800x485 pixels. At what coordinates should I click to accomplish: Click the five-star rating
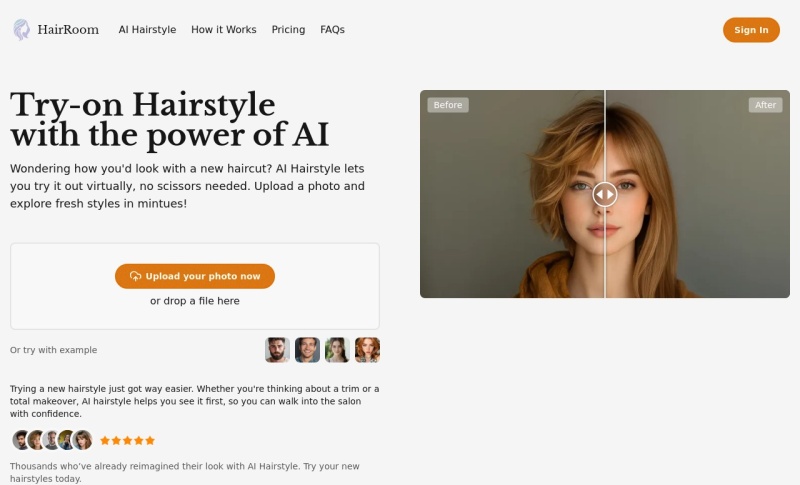[127, 441]
